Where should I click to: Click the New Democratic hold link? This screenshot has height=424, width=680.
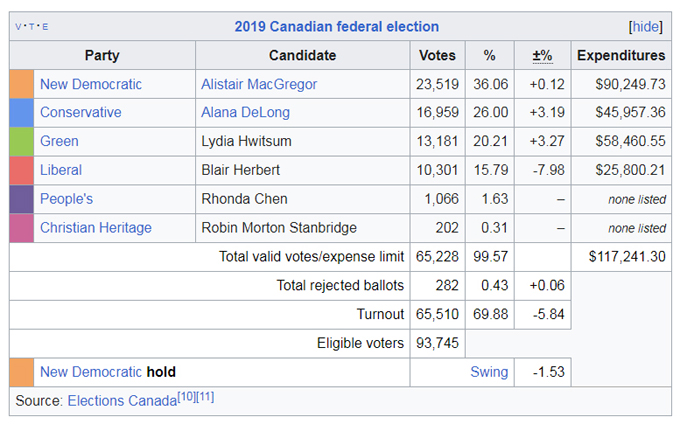point(91,372)
